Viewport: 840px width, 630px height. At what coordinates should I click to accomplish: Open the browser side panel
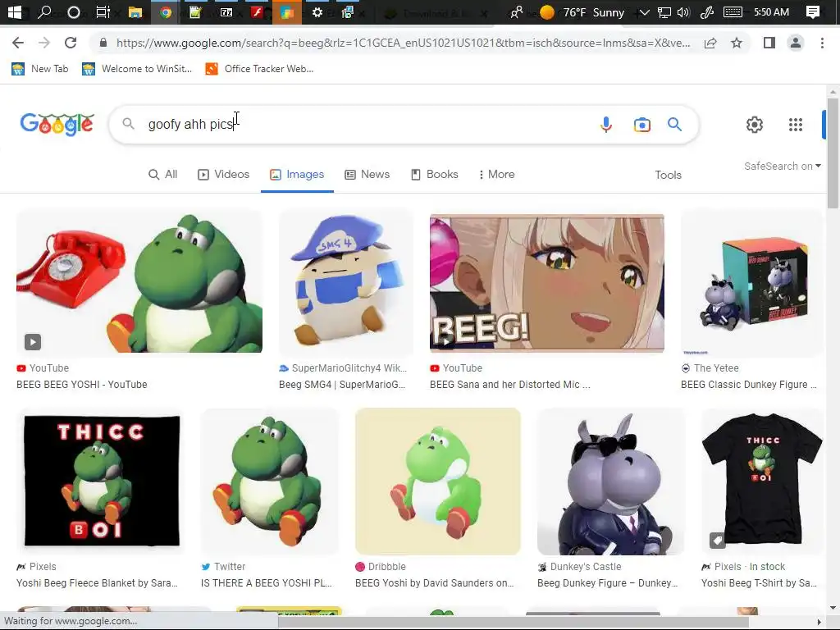769,43
